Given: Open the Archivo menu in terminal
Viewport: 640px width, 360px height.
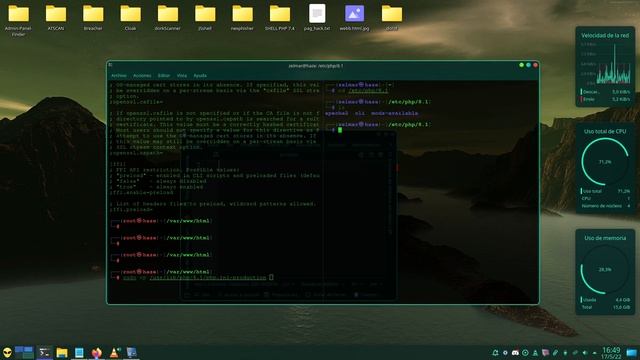Looking at the screenshot, I should pyautogui.click(x=119, y=76).
